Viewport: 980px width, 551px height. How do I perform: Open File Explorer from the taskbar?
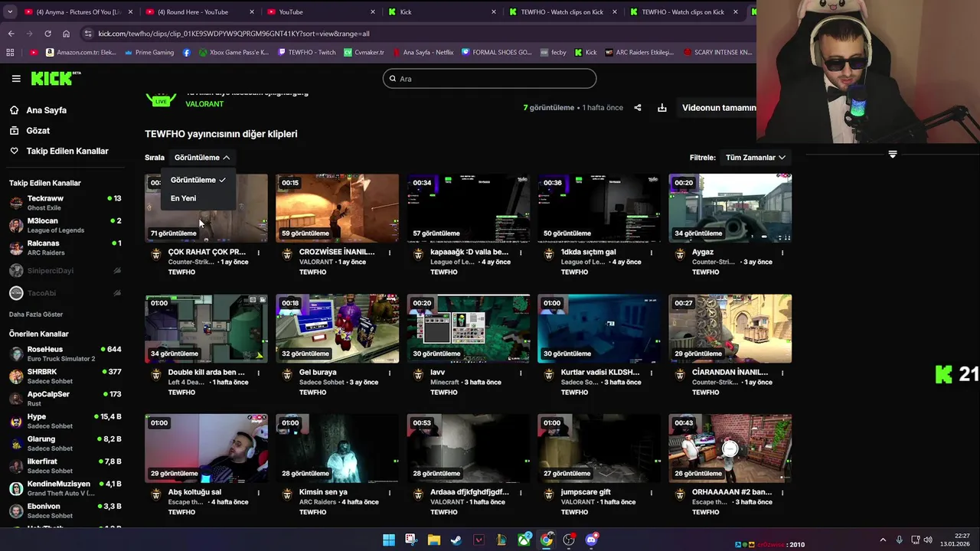[x=434, y=540]
